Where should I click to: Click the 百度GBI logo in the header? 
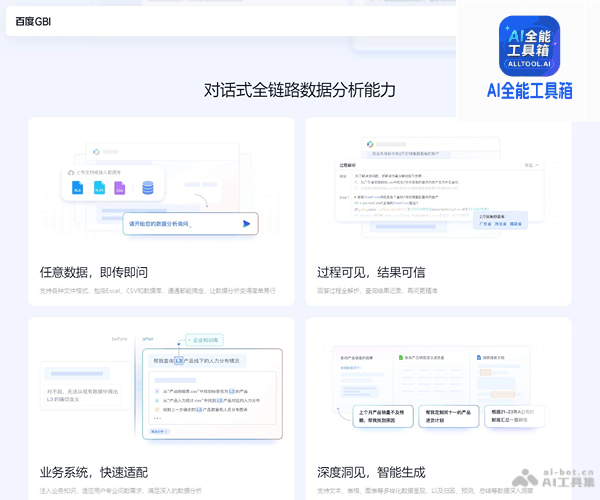click(33, 21)
